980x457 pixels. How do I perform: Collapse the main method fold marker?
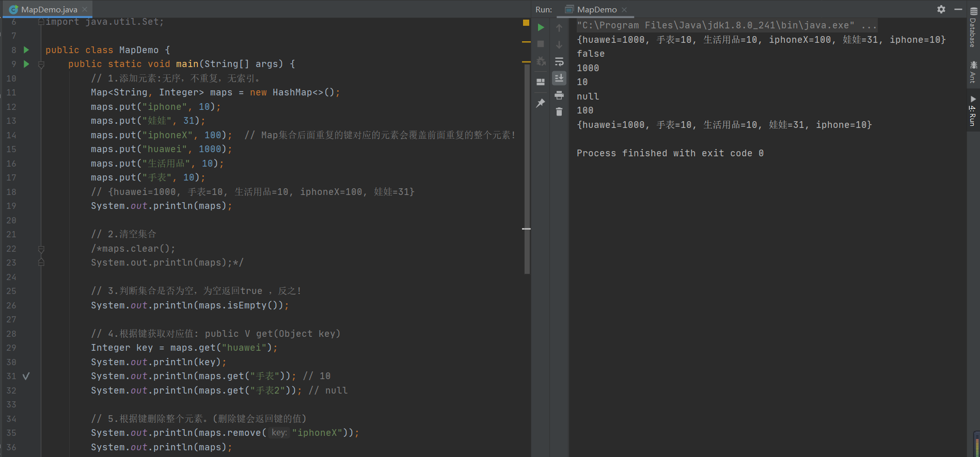click(x=41, y=64)
